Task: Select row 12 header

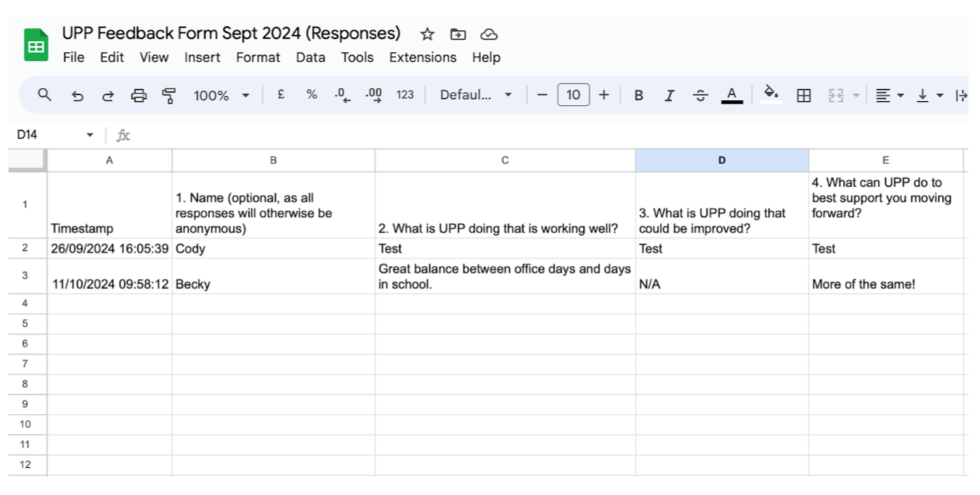Action: (x=25, y=464)
